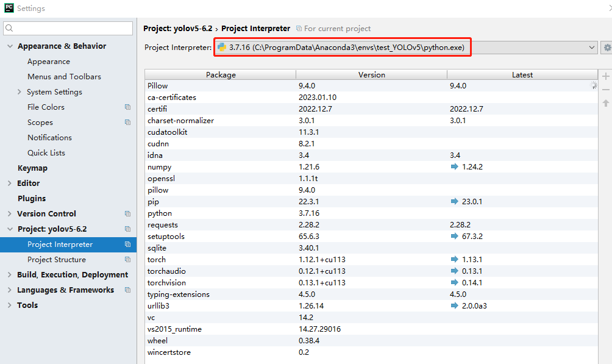Select Project Structure page
The height and width of the screenshot is (364, 612).
click(57, 259)
